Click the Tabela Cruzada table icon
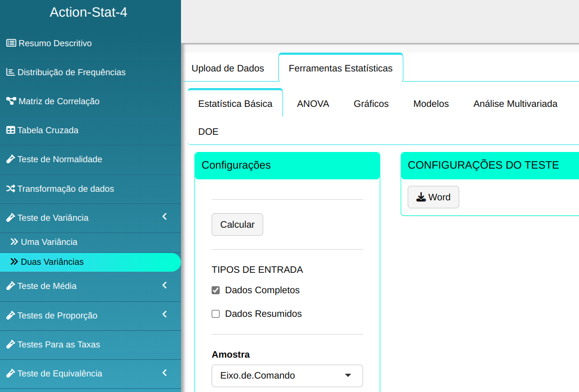 (10, 130)
